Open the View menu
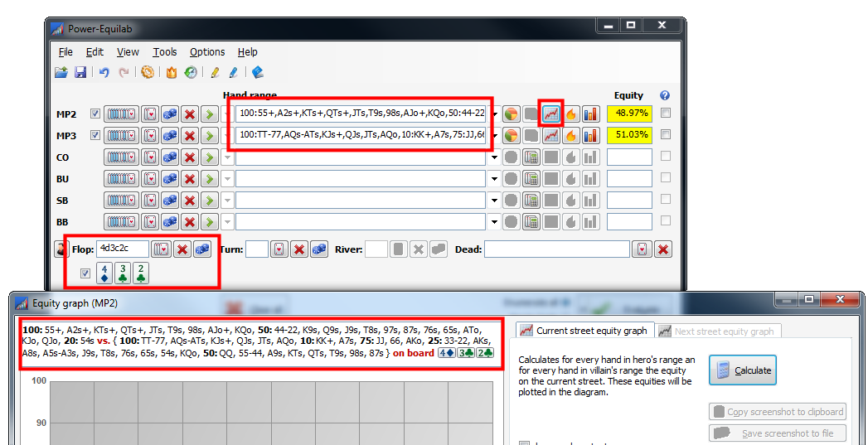868x445 pixels. point(128,52)
